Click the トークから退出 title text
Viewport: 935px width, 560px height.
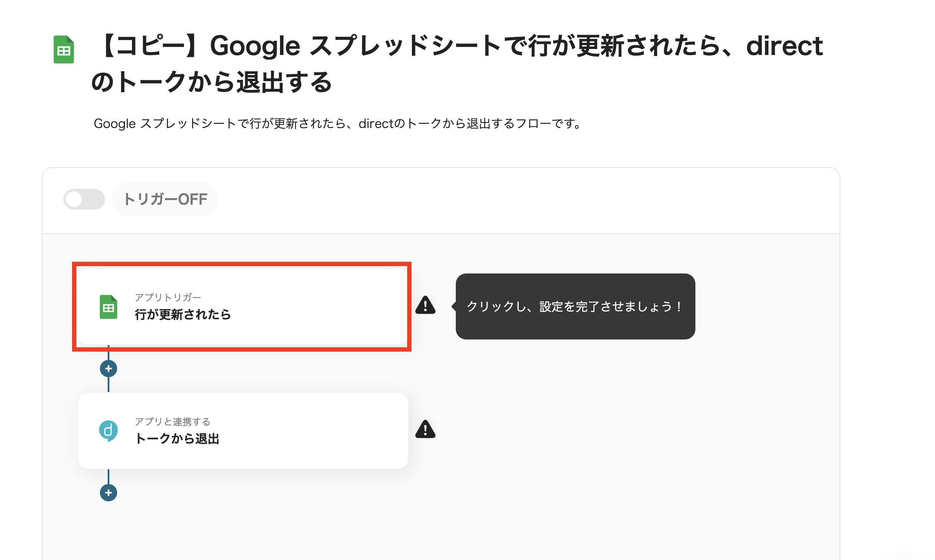(177, 438)
